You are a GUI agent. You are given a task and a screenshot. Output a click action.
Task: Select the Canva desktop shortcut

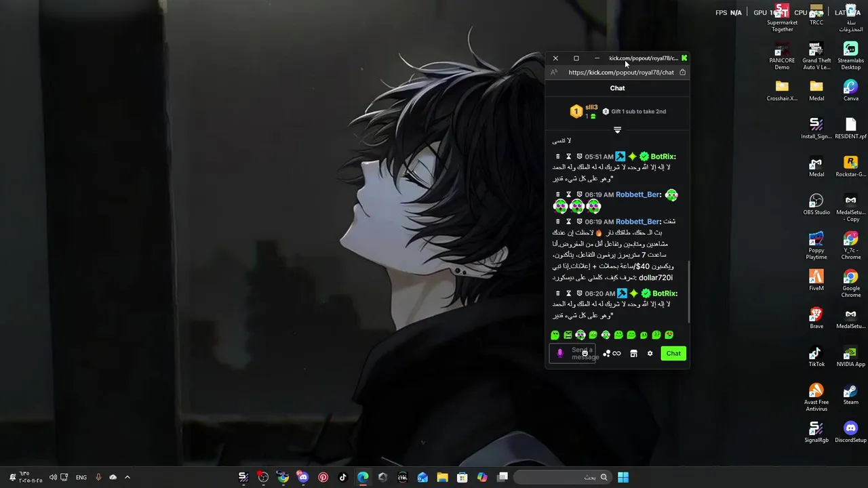coord(850,90)
